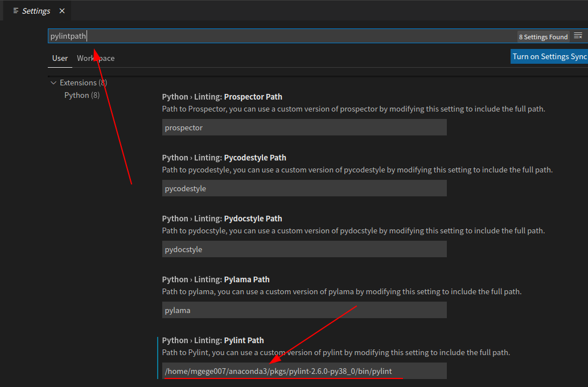Switch to the User settings tab

click(x=60, y=58)
